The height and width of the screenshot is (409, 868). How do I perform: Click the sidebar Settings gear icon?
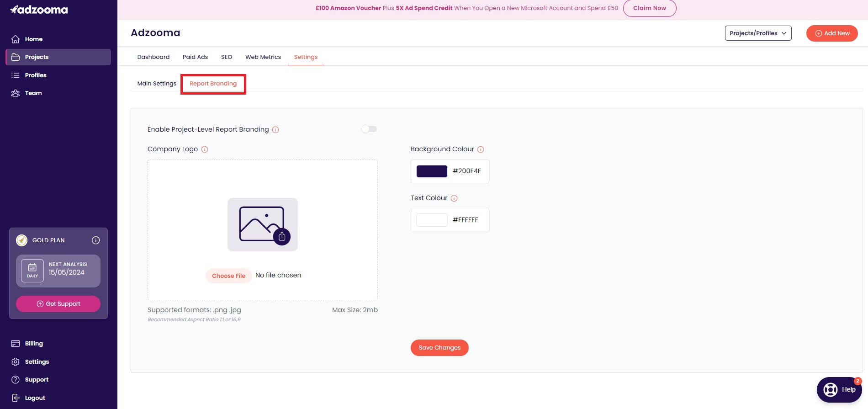tap(16, 362)
